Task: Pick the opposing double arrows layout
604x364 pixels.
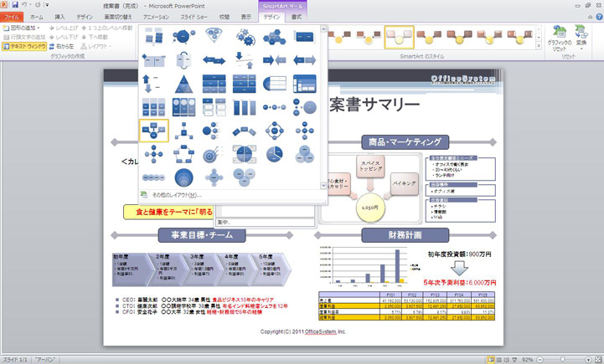Action: [x=214, y=60]
